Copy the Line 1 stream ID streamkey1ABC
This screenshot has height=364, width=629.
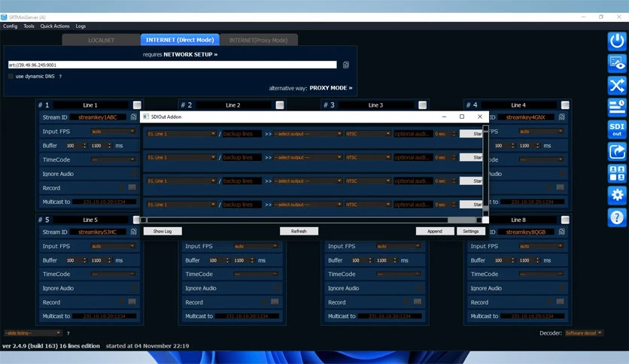[x=134, y=117]
